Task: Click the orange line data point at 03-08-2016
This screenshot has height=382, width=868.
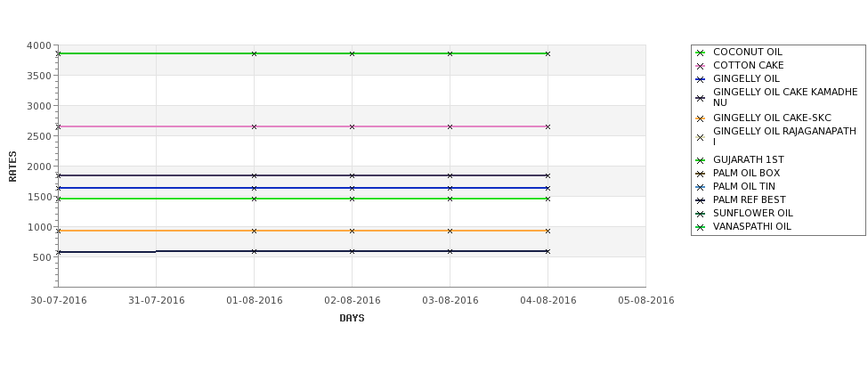Action: pos(450,231)
